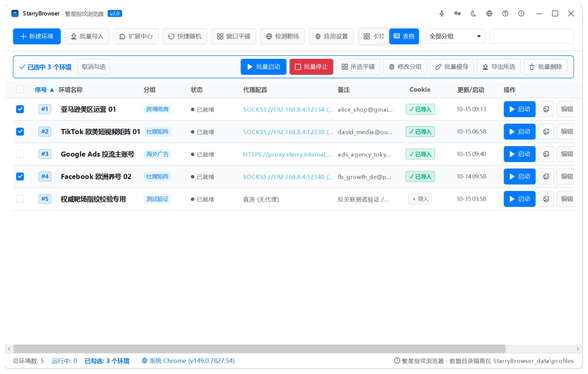This screenshot has width=588, height=374.
Task: Click 新建环境 new environment button
Action: (37, 36)
